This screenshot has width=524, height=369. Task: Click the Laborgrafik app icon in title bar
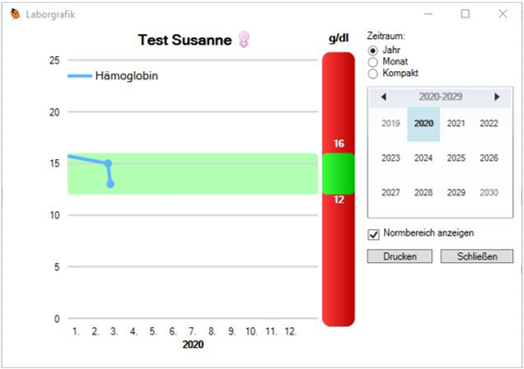15,14
